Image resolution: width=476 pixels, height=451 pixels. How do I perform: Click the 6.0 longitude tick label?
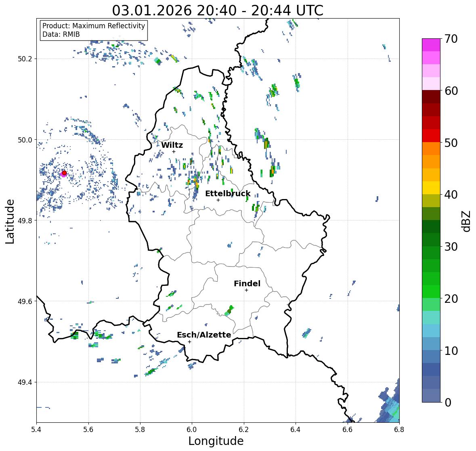click(192, 430)
